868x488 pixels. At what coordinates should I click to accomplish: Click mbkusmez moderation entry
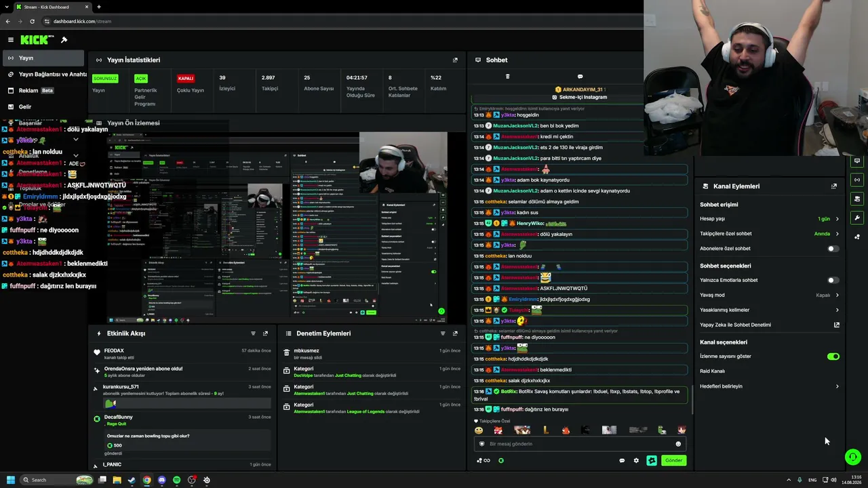372,354
